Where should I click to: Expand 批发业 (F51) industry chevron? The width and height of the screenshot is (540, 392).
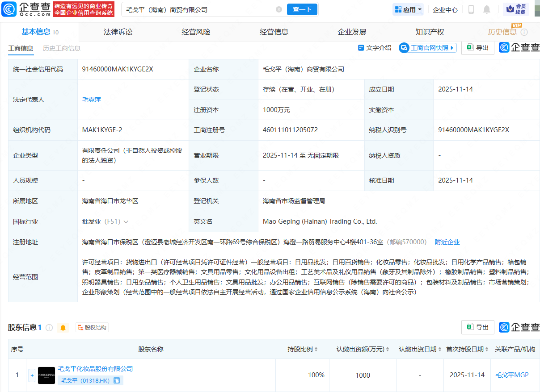[126, 221]
